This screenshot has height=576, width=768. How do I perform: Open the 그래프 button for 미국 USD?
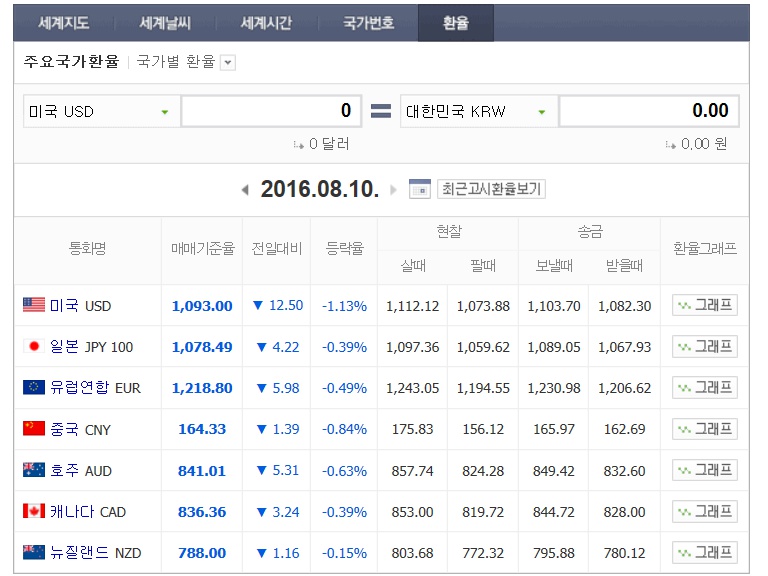coord(704,305)
